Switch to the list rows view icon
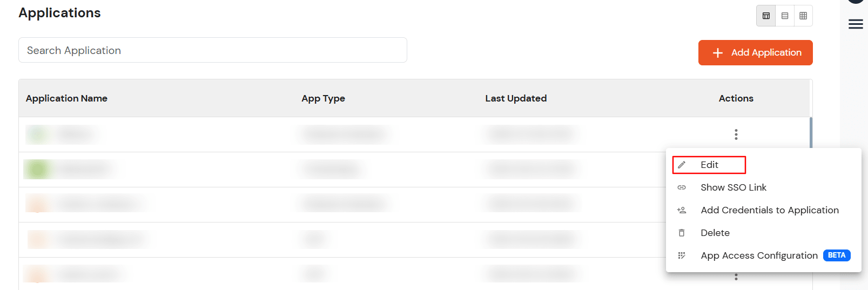Viewport: 868px width, 290px height. (785, 16)
